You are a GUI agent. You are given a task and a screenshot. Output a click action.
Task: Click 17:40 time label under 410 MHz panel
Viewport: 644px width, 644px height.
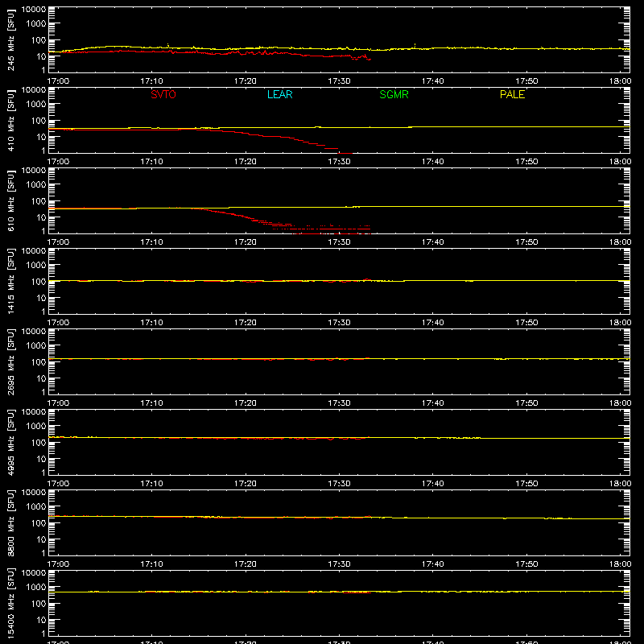coord(433,162)
